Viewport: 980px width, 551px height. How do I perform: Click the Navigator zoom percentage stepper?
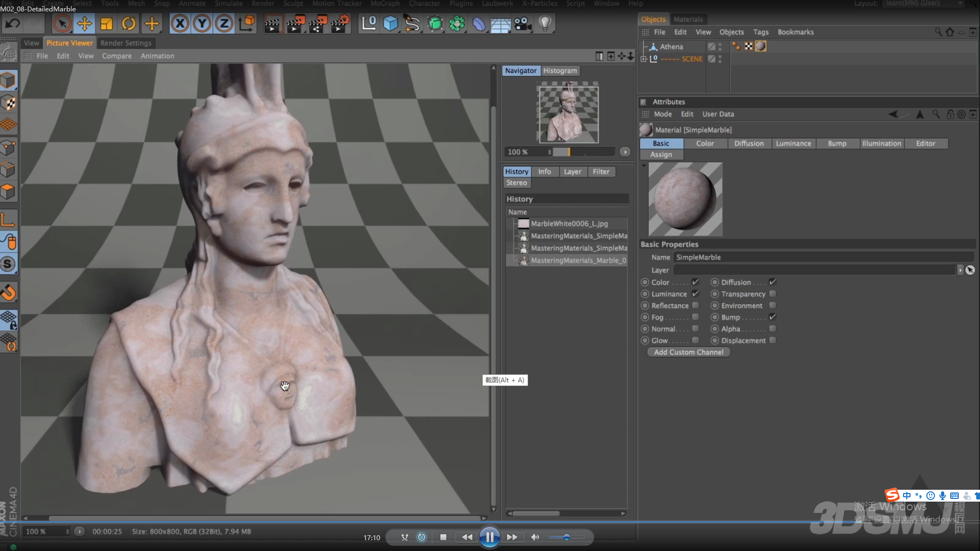pyautogui.click(x=549, y=152)
